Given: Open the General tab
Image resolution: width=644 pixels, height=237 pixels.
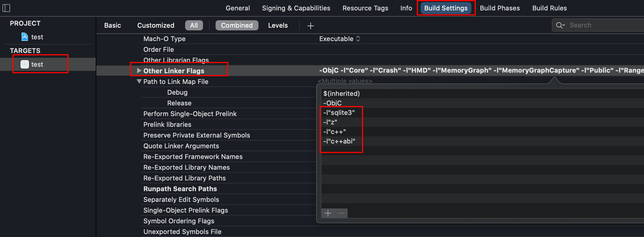Looking at the screenshot, I should [x=238, y=8].
